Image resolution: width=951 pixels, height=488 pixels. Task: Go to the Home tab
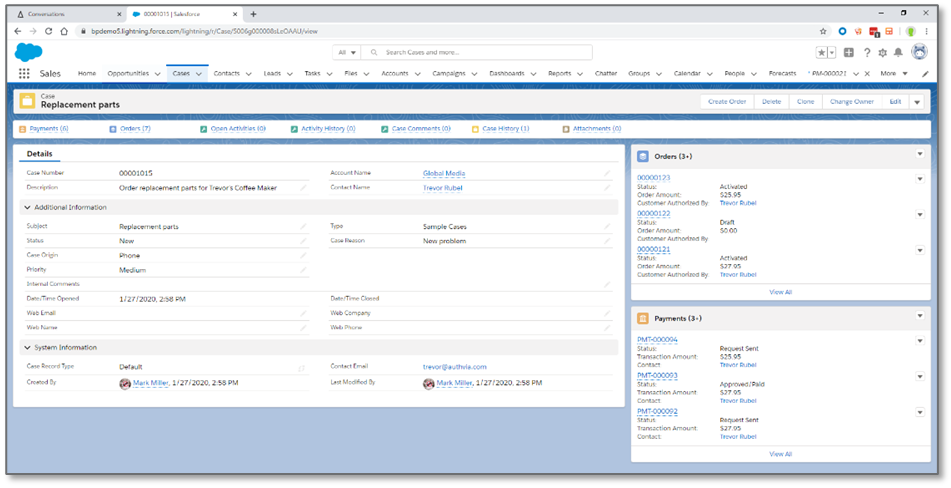tap(87, 73)
